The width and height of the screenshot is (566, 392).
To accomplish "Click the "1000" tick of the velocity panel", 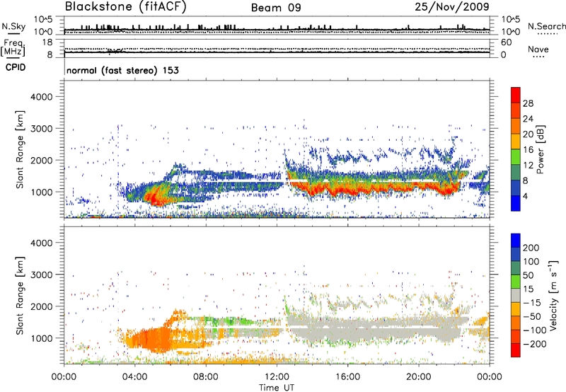I will point(42,338).
